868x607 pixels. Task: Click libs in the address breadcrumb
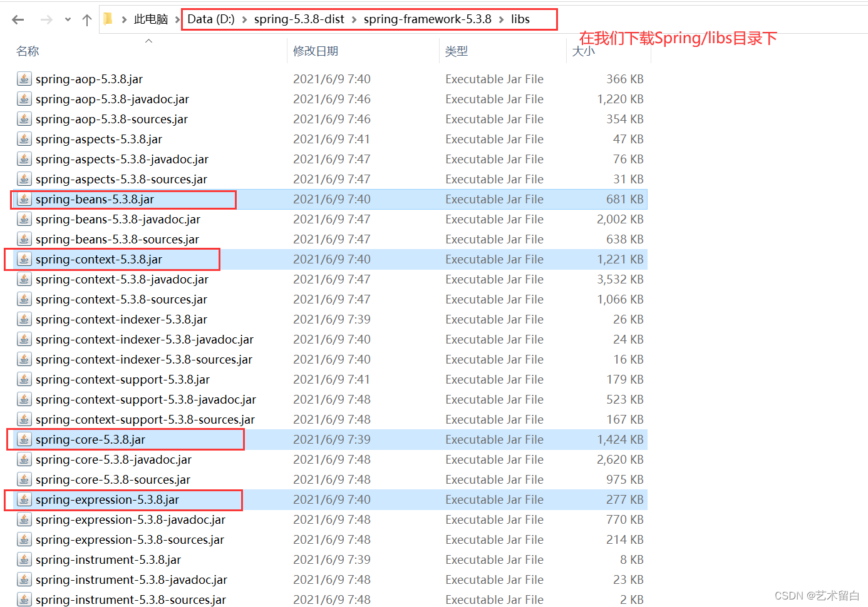tap(520, 19)
